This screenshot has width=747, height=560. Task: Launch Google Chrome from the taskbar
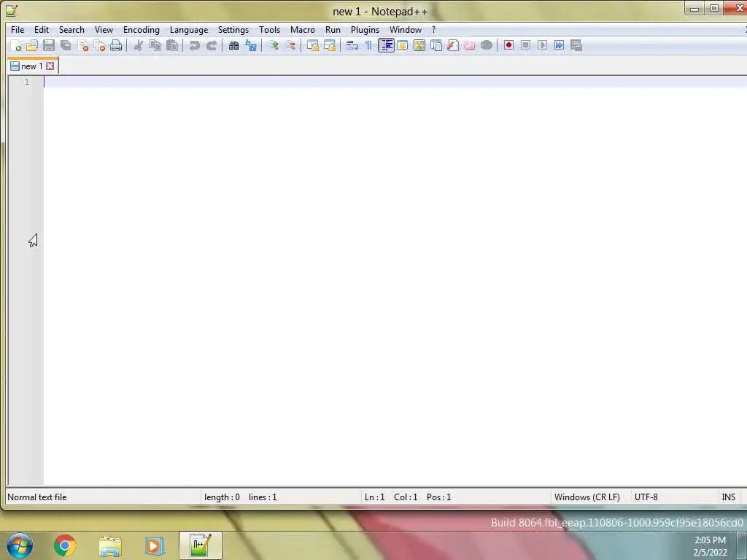click(x=65, y=545)
